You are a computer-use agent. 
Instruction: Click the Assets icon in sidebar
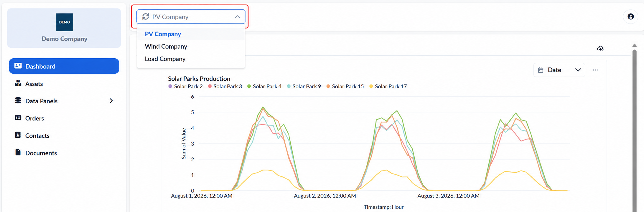point(18,83)
